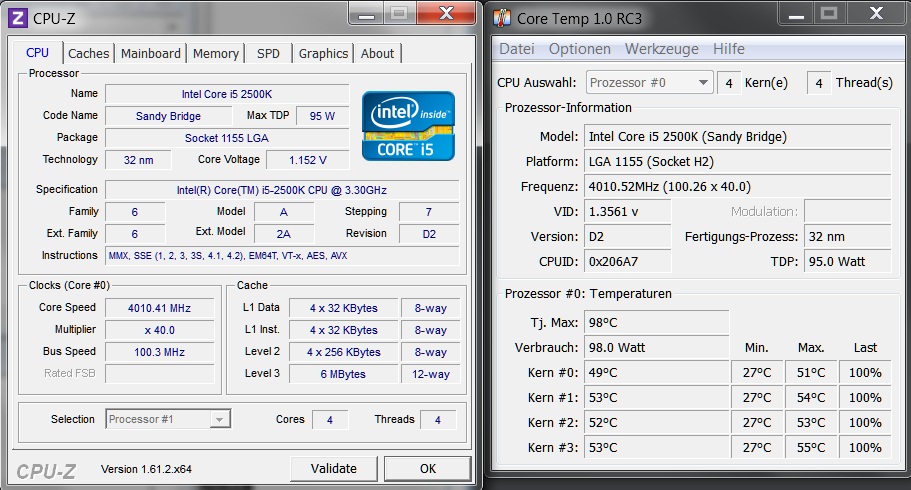The image size is (911, 490).
Task: Click the Validate button
Action: click(333, 468)
